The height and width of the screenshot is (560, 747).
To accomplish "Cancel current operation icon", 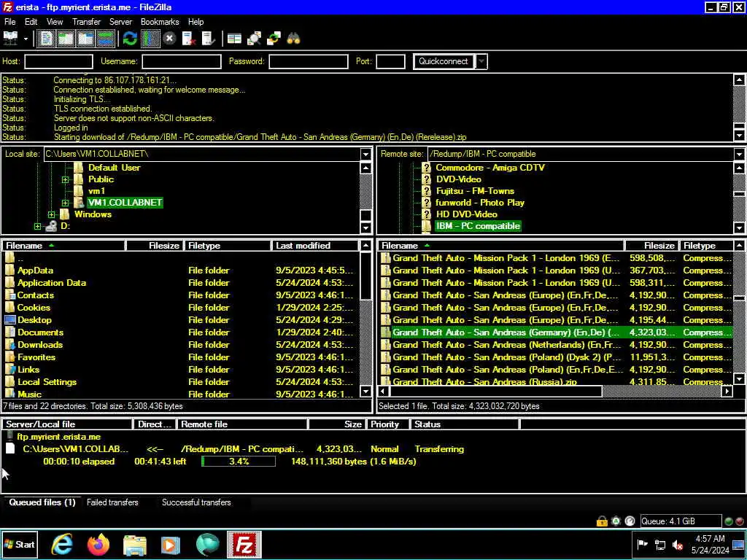I will tap(169, 39).
